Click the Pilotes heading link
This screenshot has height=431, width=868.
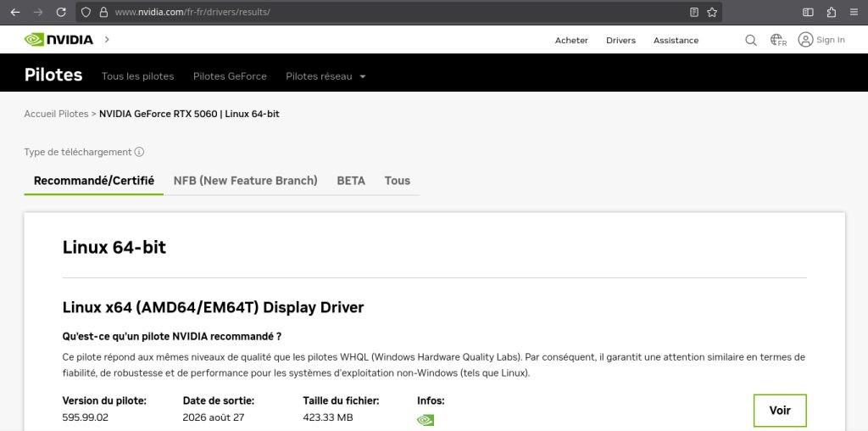53,75
